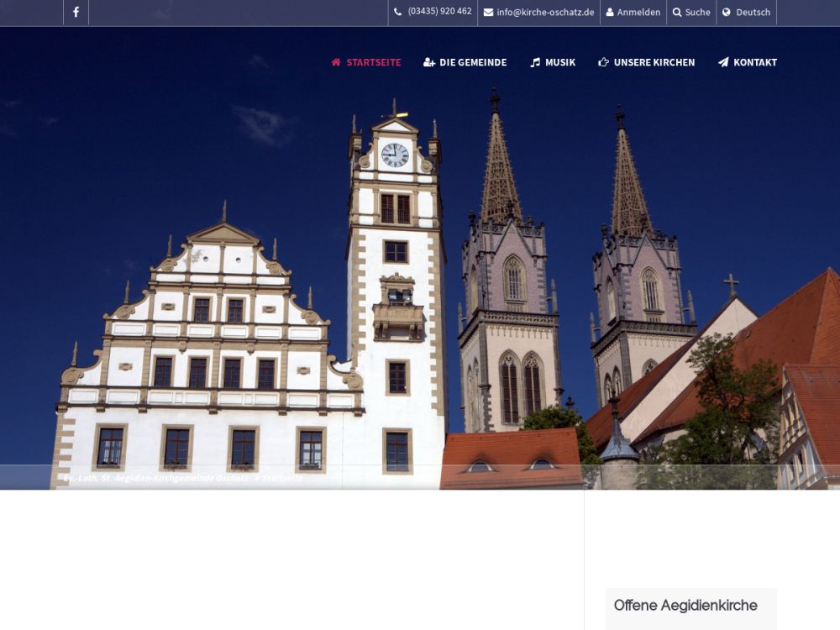Open the Musik menu item
Screen dimensions: 840x630
click(x=560, y=62)
